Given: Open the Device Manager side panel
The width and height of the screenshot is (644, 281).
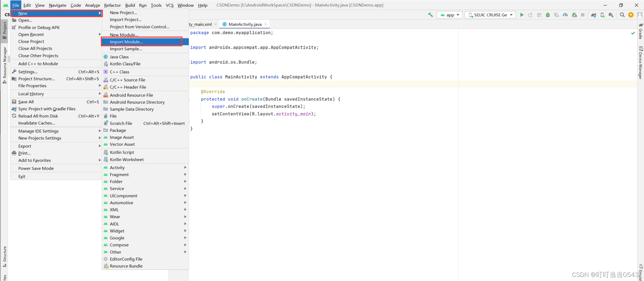Looking at the screenshot, I should 641,63.
